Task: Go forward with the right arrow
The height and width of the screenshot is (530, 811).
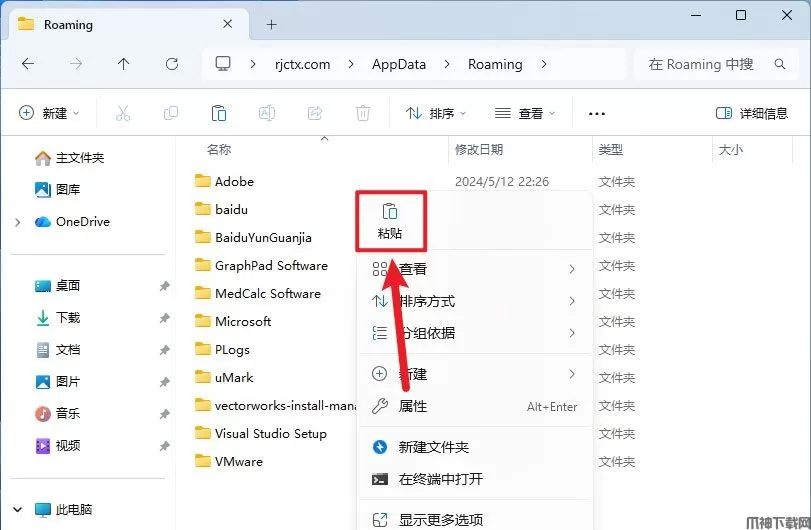Action: pos(76,64)
